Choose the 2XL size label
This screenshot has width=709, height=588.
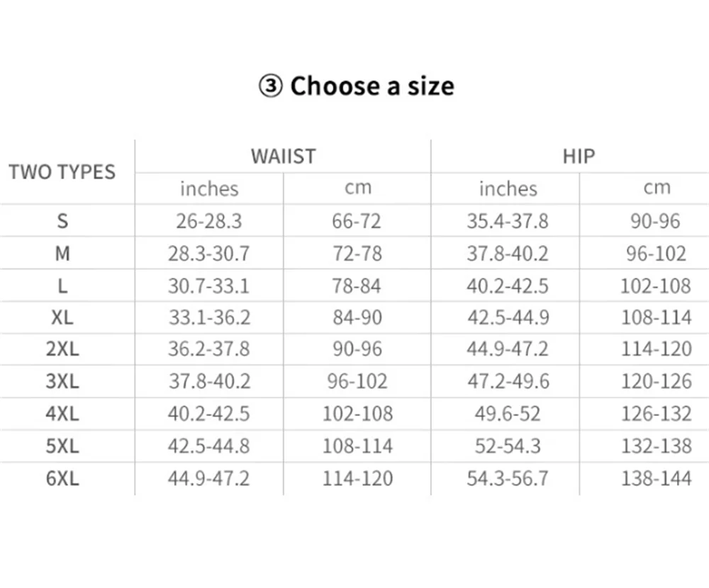[x=62, y=349]
